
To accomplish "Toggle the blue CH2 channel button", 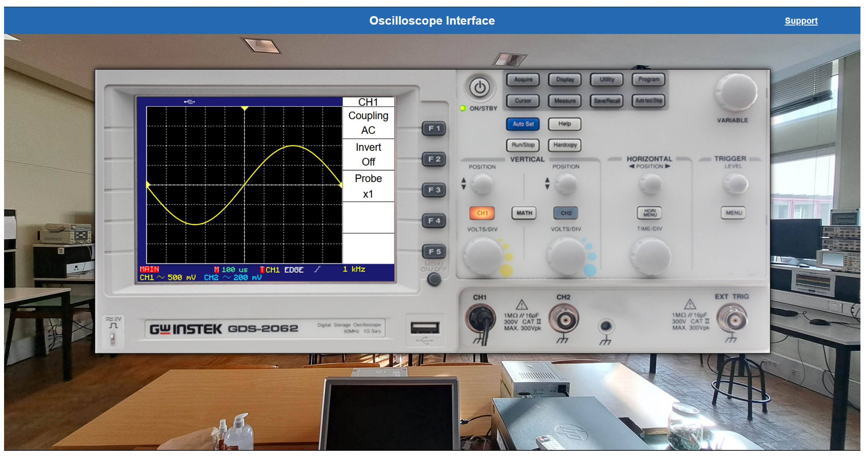I will point(566,213).
